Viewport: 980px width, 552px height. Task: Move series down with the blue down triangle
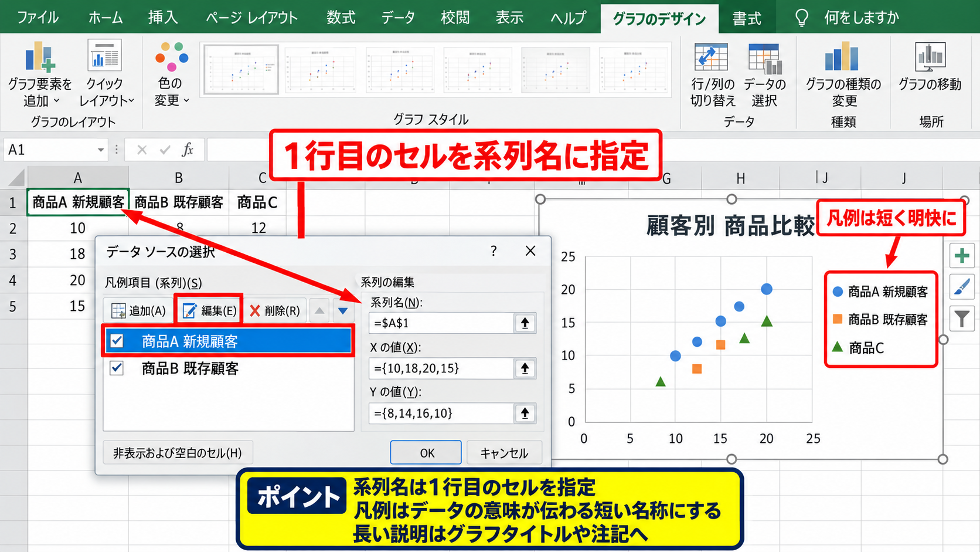(x=343, y=310)
